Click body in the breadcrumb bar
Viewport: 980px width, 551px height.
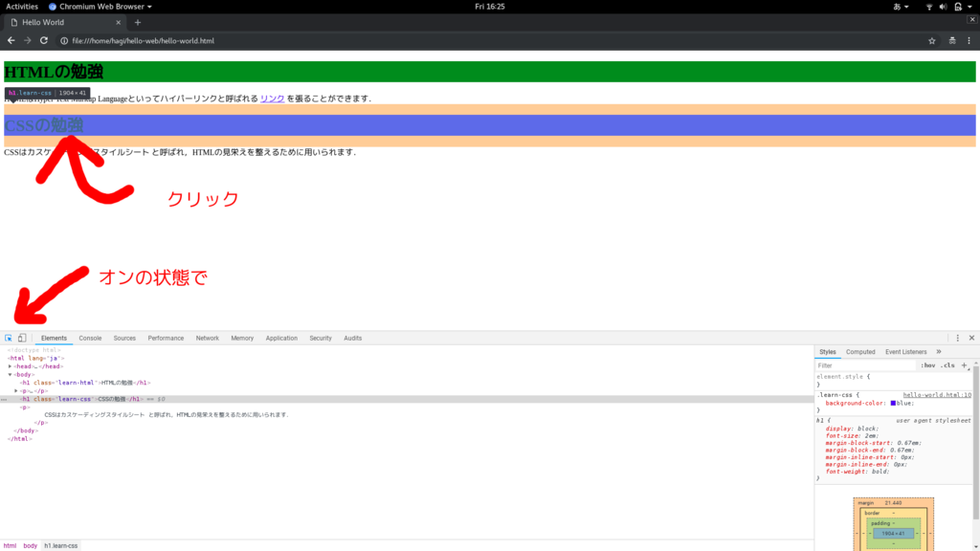tap(30, 546)
